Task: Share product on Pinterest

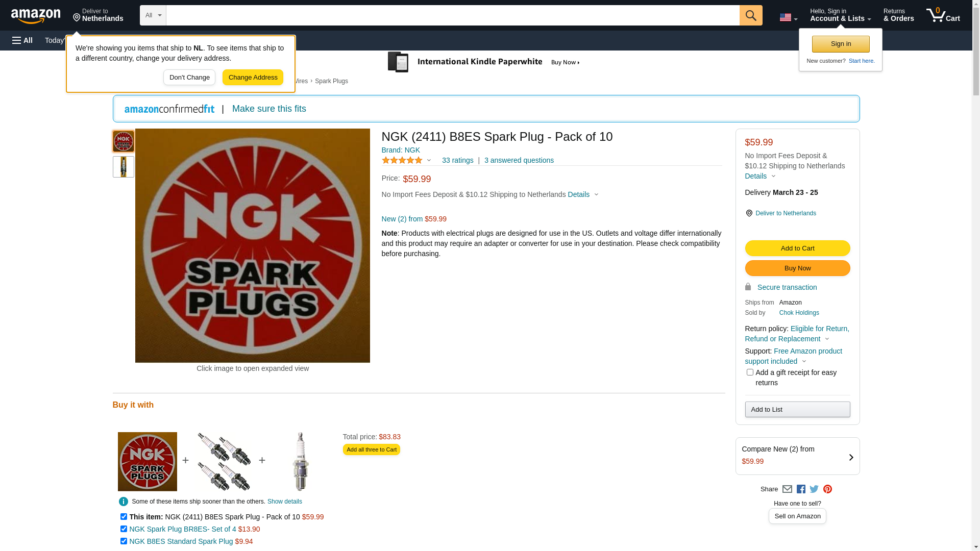Action: tap(827, 489)
